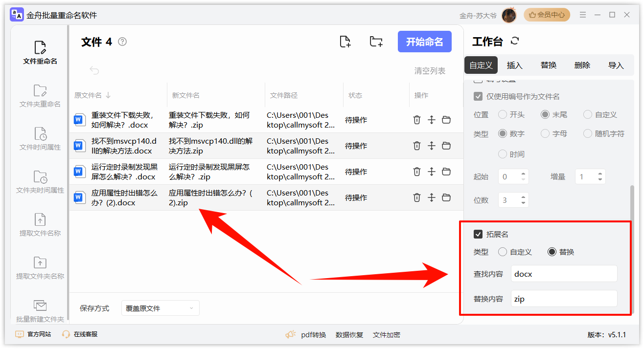Open the 覆盖原文件 save mode dropdown
The height and width of the screenshot is (349, 644).
pos(160,308)
